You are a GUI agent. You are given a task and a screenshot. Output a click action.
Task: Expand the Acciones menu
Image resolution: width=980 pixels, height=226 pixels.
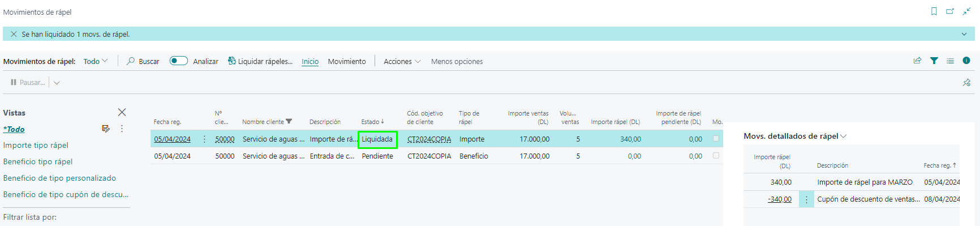pos(402,61)
